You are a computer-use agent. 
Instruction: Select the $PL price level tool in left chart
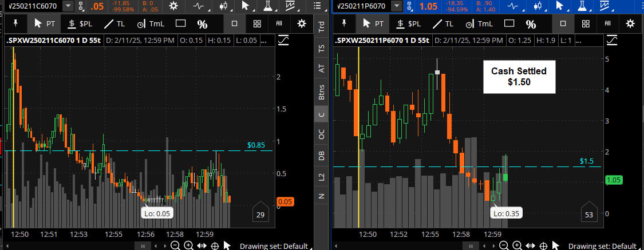click(80, 23)
